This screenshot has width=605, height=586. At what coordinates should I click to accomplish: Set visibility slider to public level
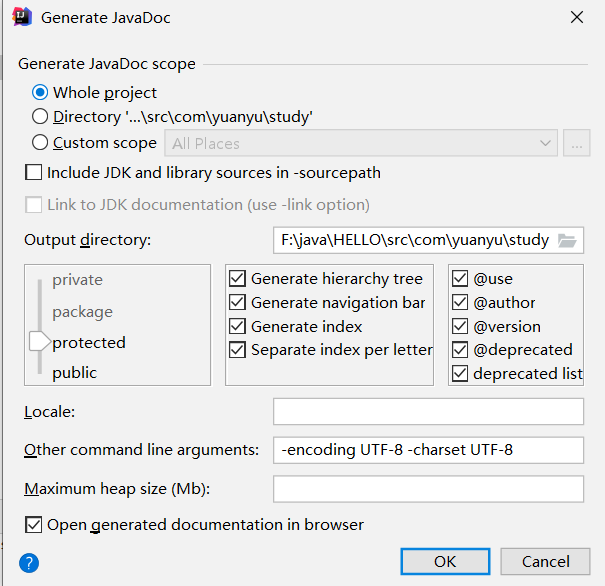pyautogui.click(x=75, y=373)
